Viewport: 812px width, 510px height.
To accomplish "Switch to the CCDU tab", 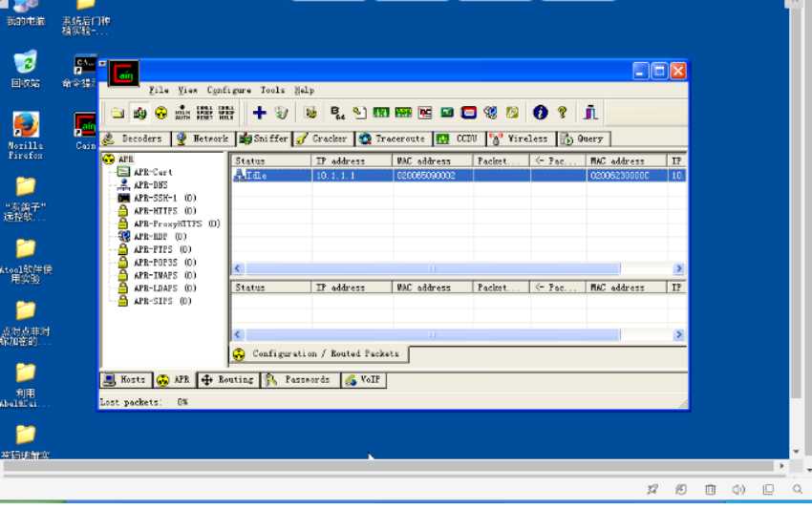I will tap(459, 138).
